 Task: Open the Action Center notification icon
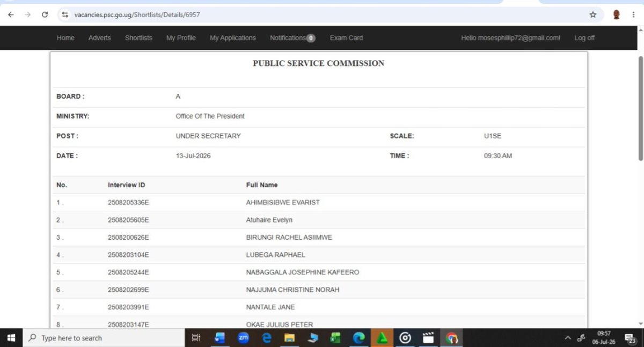click(x=630, y=338)
